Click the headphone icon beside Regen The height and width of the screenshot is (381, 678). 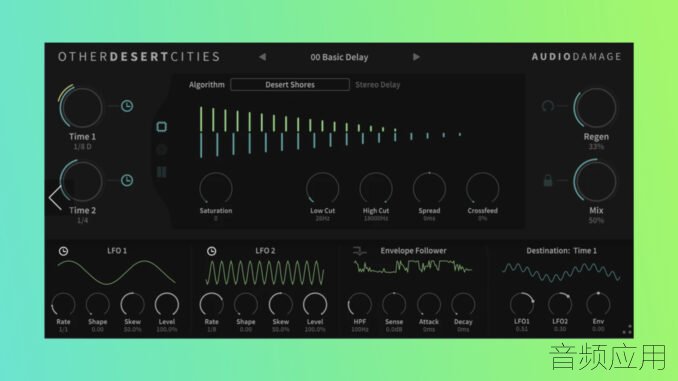(548, 106)
